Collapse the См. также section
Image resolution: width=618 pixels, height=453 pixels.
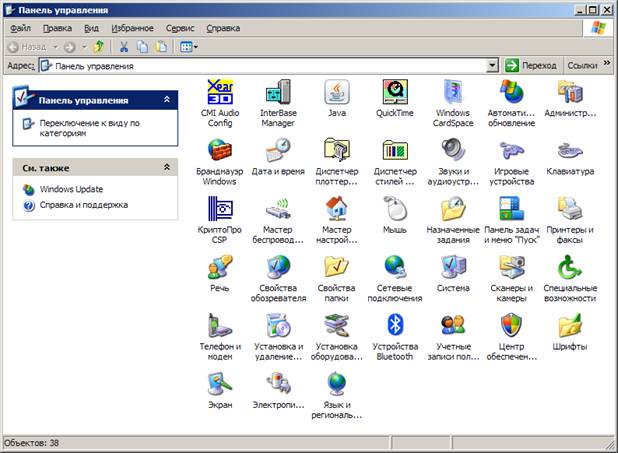point(167,167)
